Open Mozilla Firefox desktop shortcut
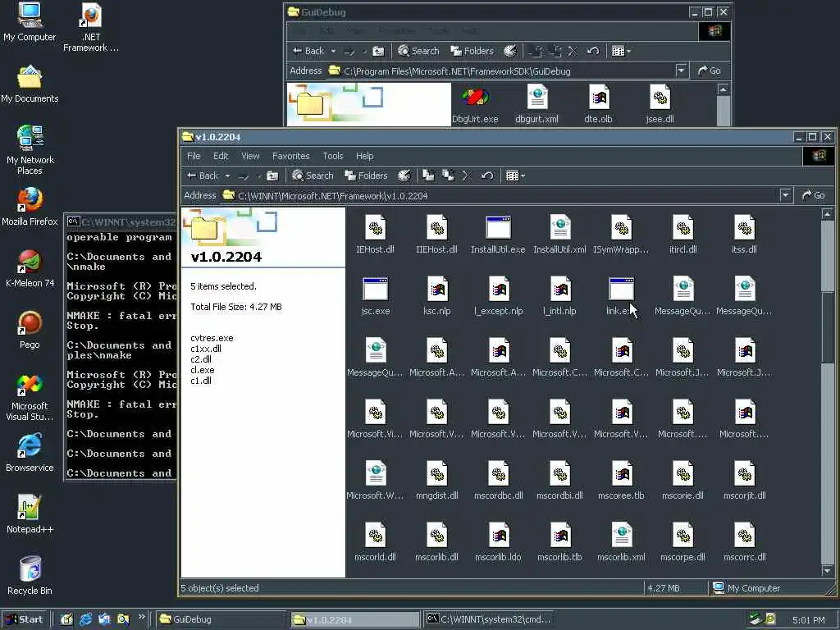Screen dimensions: 840x630 (x=30, y=207)
